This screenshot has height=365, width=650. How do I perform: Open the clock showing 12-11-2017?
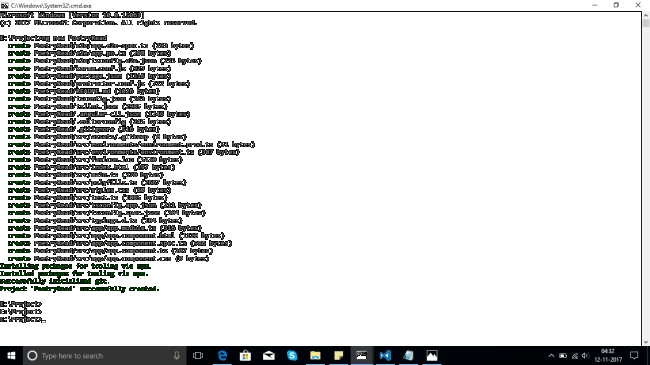tap(608, 355)
